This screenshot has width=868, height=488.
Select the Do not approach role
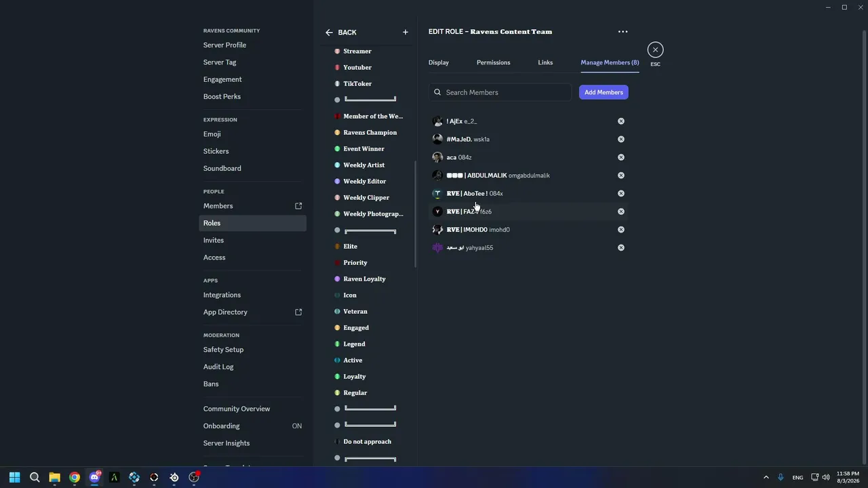click(x=366, y=442)
